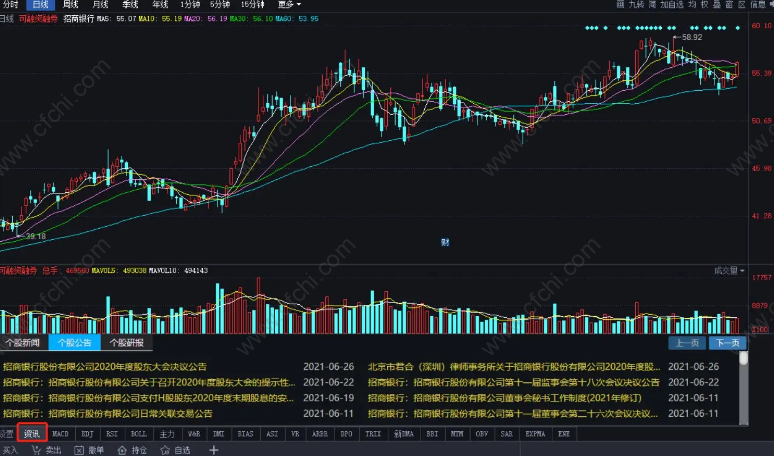Open the 成交量 indicator dropdown

(729, 270)
